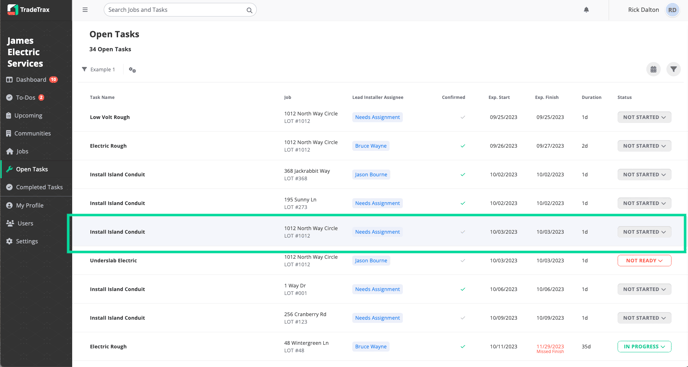Image resolution: width=688 pixels, height=367 pixels.
Task: Click the Completed Tasks check icon
Action: pos(9,187)
